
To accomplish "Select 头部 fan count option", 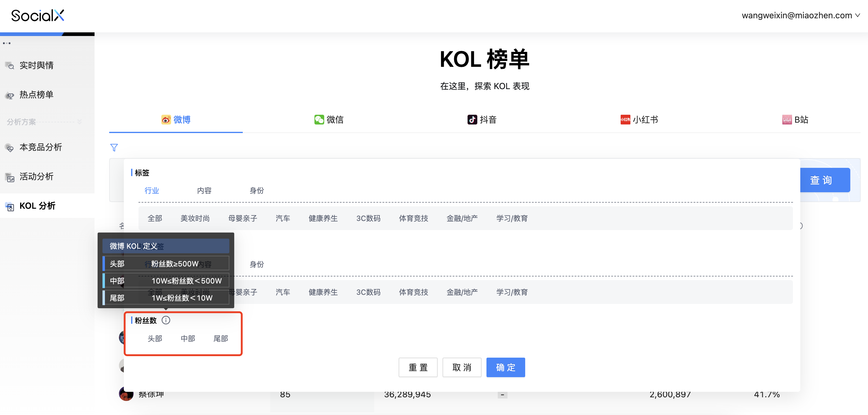I will tap(155, 338).
